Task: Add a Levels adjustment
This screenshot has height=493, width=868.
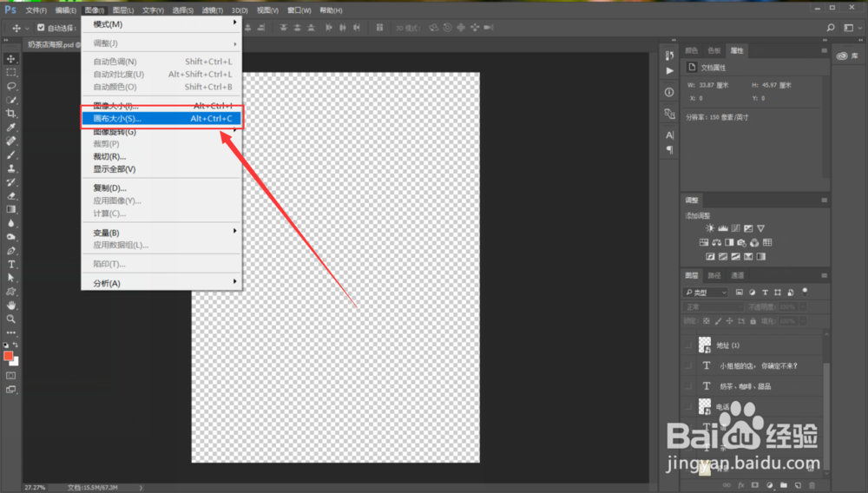Action: click(723, 228)
